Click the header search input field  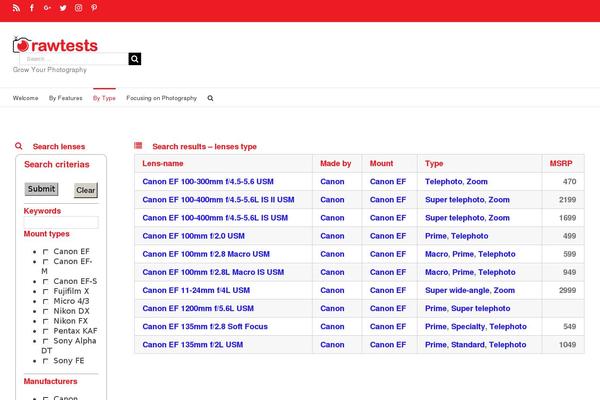click(74, 59)
